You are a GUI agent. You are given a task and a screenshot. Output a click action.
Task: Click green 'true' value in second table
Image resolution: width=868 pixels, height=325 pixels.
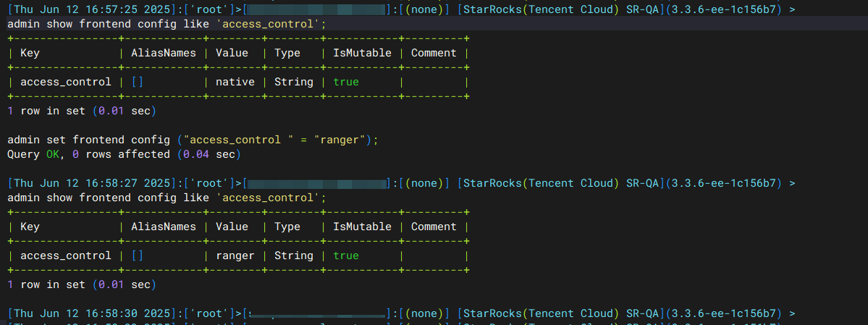click(x=346, y=256)
